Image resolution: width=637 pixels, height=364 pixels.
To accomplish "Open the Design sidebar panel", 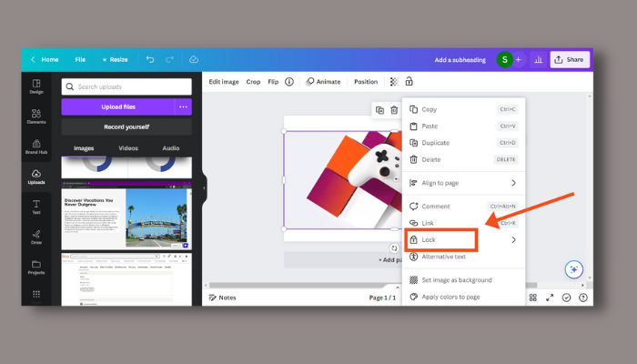I will tap(36, 86).
